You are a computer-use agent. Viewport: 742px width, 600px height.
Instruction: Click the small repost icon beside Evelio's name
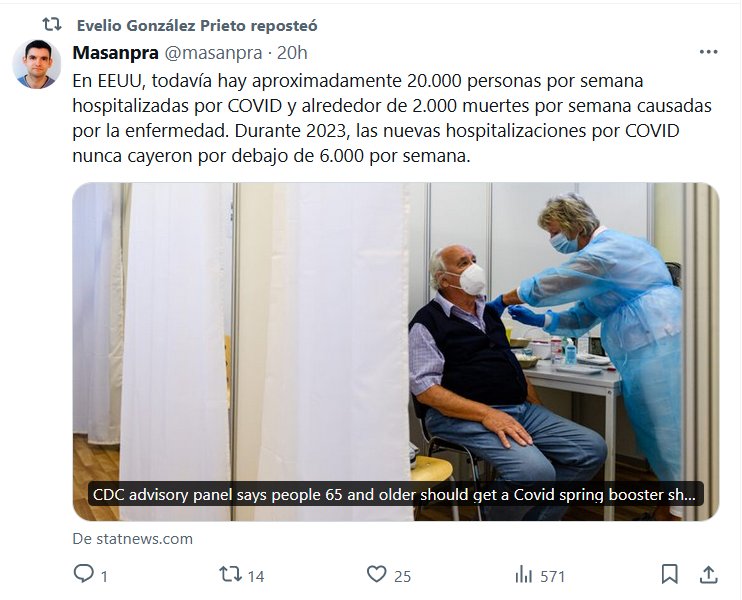point(52,25)
